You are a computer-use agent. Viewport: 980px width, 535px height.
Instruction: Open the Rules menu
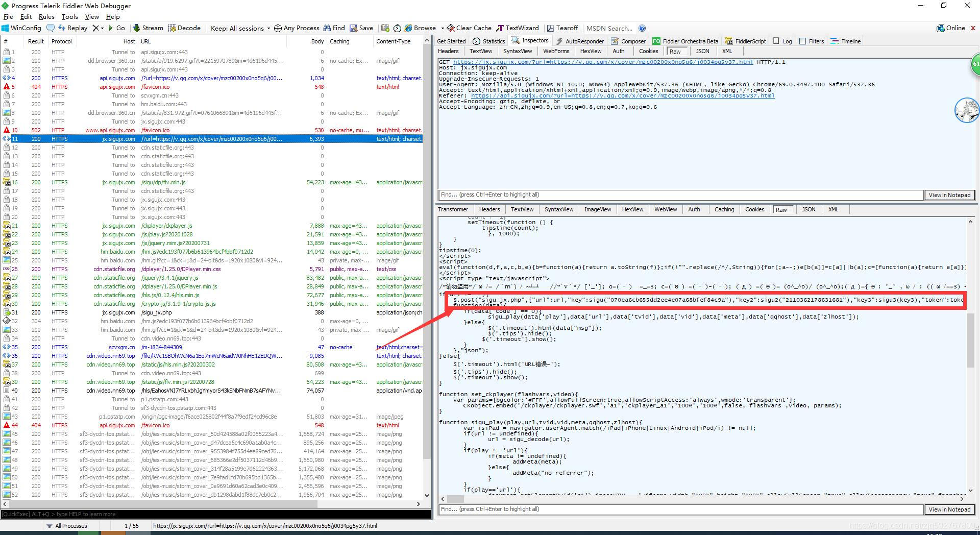click(46, 17)
